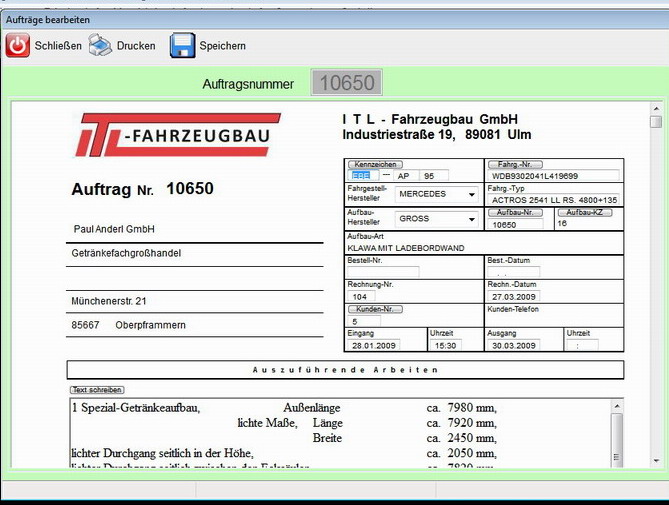
Task: Click the street line Münchenerstr. 21
Action: pyautogui.click(x=109, y=301)
